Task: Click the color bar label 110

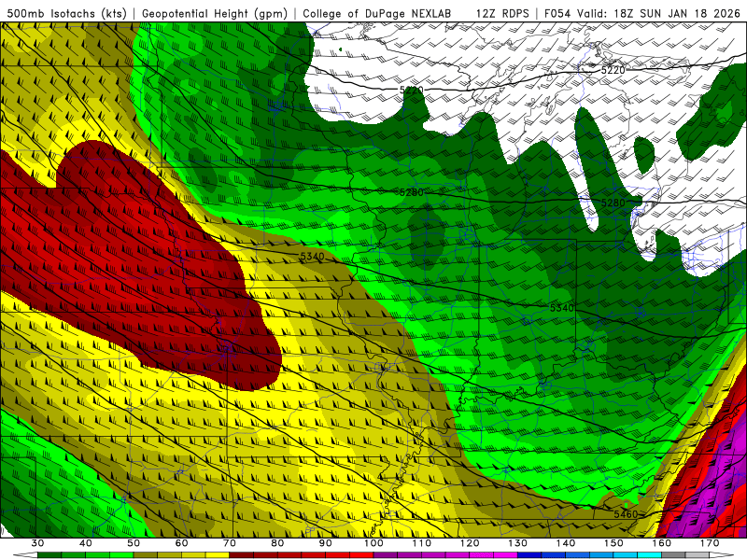Action: coord(422,543)
